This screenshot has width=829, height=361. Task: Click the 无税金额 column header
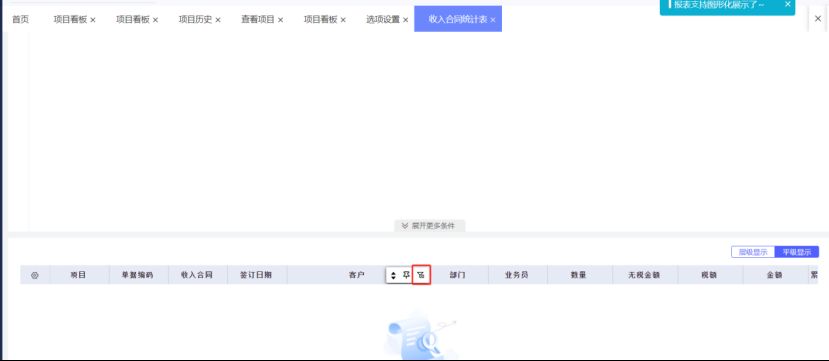644,275
